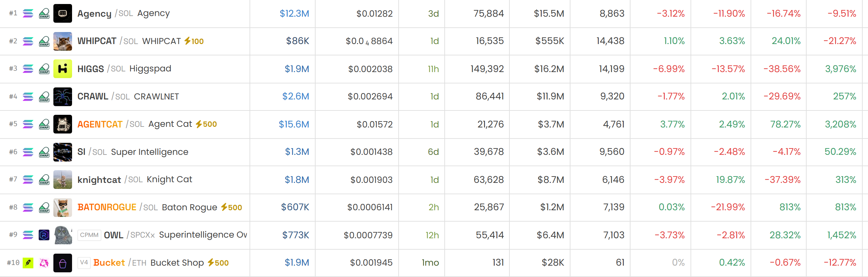Click the Solana chain icon in knightcat row
868x277 pixels.
coord(28,180)
